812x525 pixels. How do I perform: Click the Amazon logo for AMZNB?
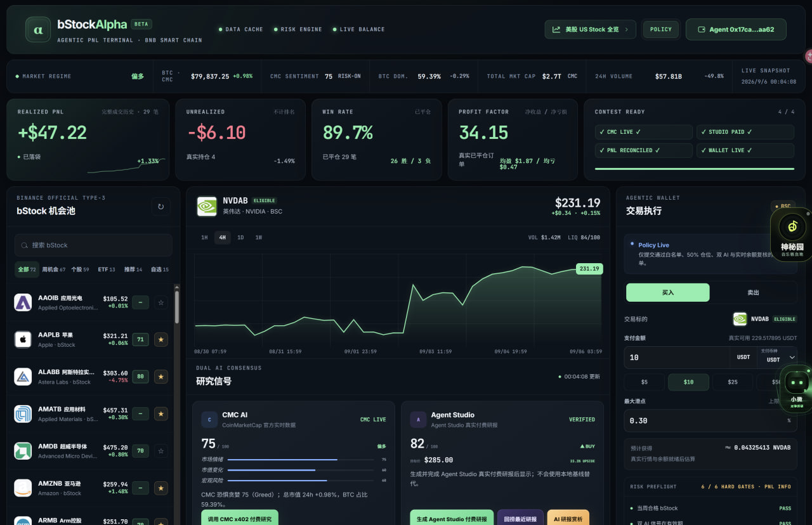23,488
